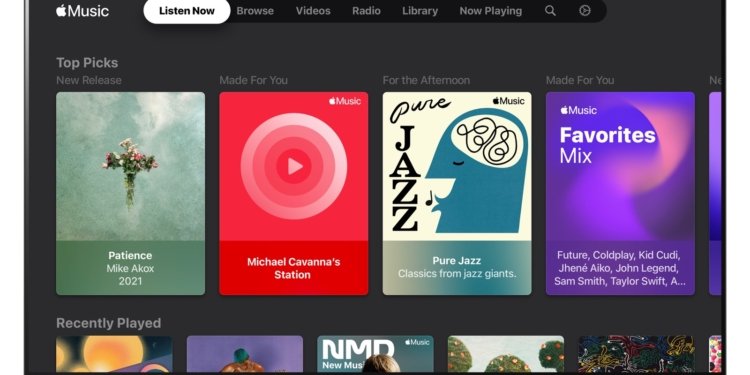Click the 'Top Picks' heading
This screenshot has width=750, height=375.
tap(87, 63)
